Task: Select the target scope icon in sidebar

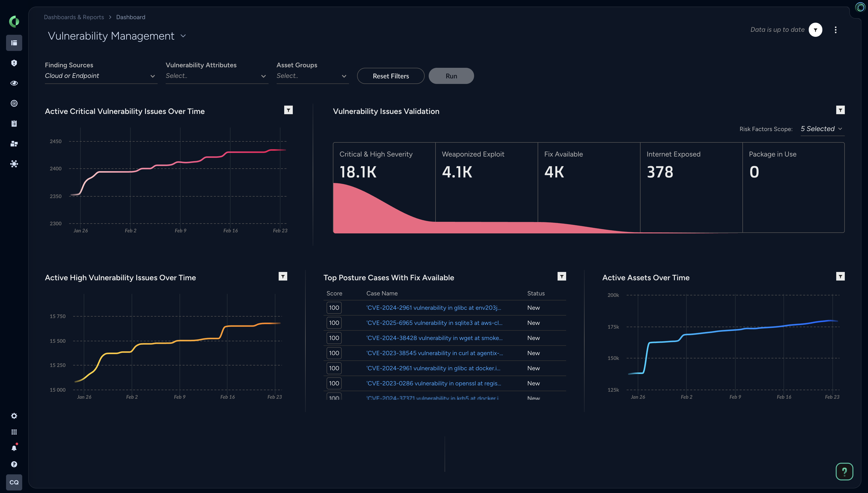Action: click(14, 103)
